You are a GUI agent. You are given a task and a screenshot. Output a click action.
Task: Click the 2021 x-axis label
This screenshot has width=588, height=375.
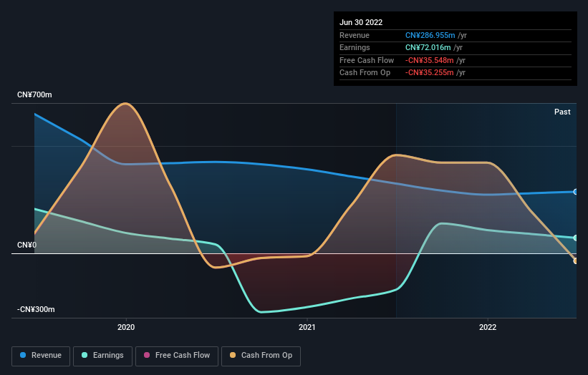(307, 327)
